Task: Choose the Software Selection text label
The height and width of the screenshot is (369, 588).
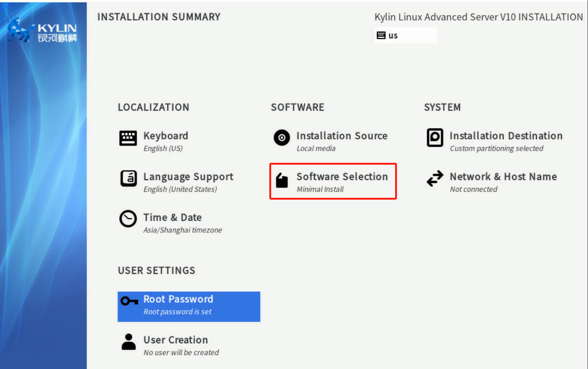Action: click(342, 177)
